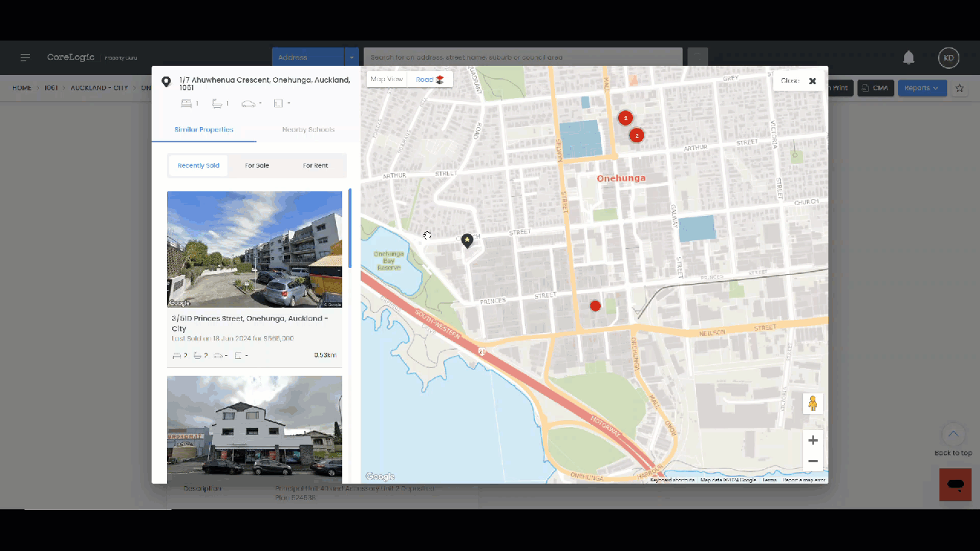Click the CMA button

click(875, 88)
